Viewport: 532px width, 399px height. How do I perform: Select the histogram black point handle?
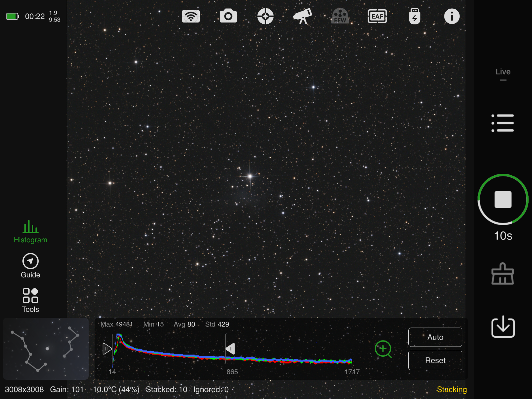click(107, 349)
